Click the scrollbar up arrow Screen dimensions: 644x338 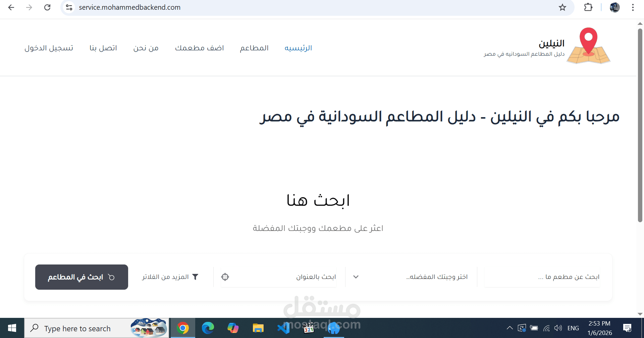pos(640,23)
